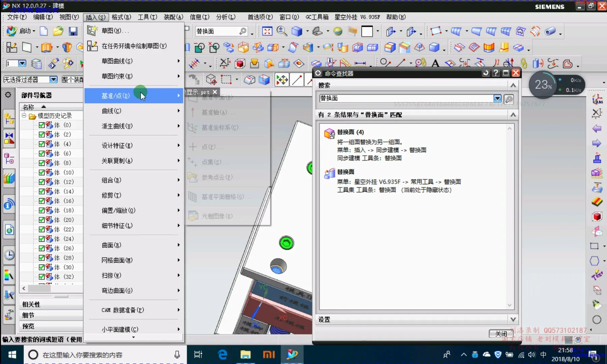Screen dimensions: 607x364
Task: Launch File Explorer from taskbar
Action: pyautogui.click(x=245, y=355)
